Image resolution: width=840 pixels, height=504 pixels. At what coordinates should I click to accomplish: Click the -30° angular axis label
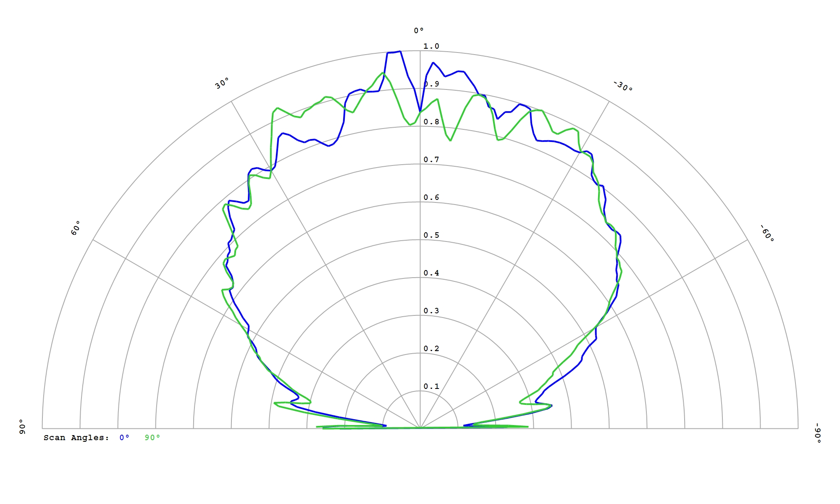tap(623, 86)
